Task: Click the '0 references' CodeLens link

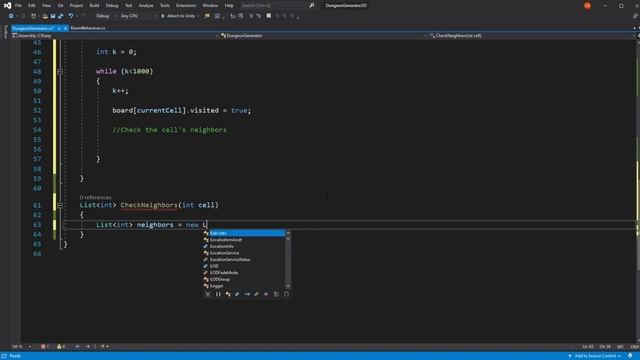Action: point(96,197)
